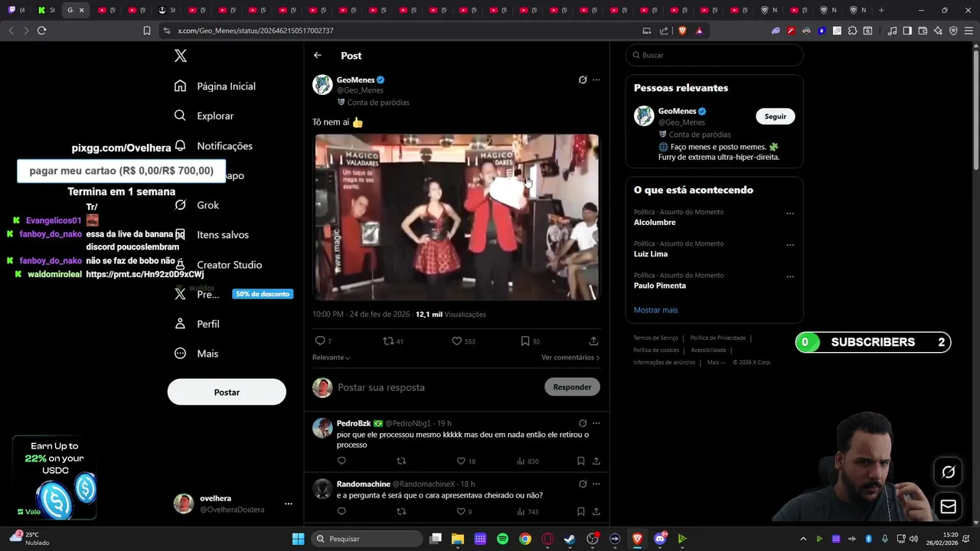
Task: Toggle the browser sidebar panel icon
Action: (907, 31)
